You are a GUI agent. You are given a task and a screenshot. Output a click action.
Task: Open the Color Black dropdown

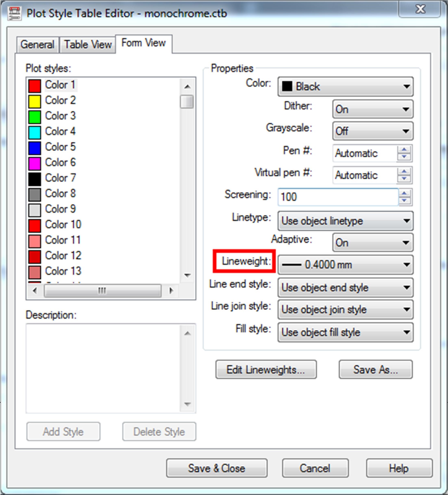tap(345, 87)
